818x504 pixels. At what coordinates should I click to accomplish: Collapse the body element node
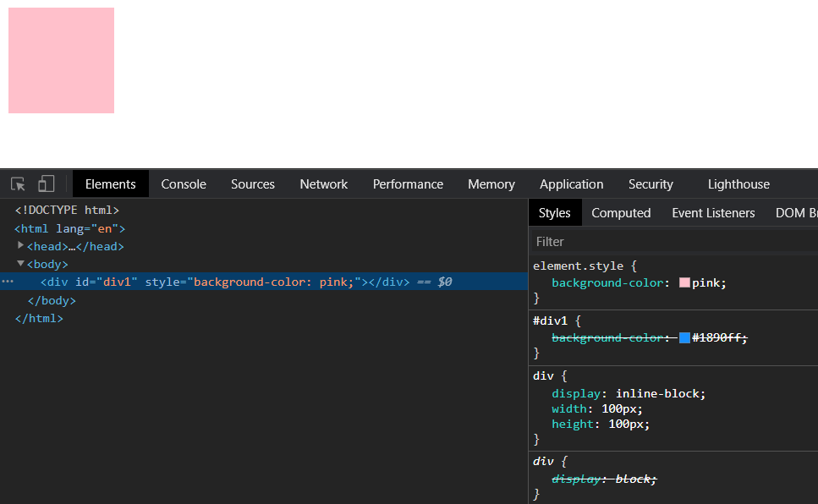pyautogui.click(x=21, y=264)
